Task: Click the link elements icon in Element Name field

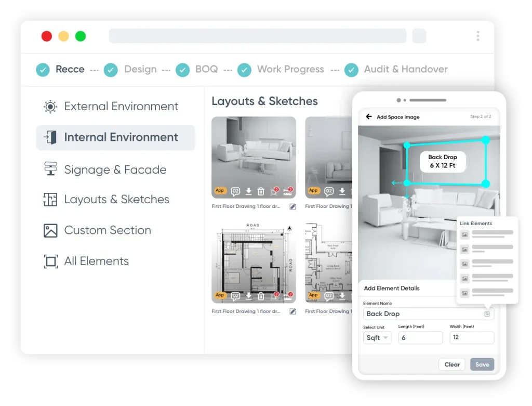Action: 487,314
